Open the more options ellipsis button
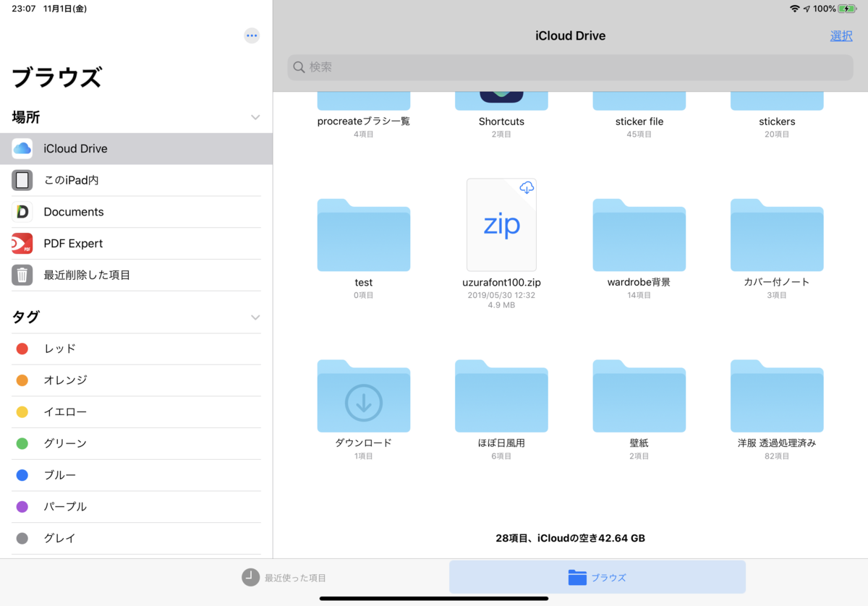Screen dimensions: 868x606 (x=252, y=35)
